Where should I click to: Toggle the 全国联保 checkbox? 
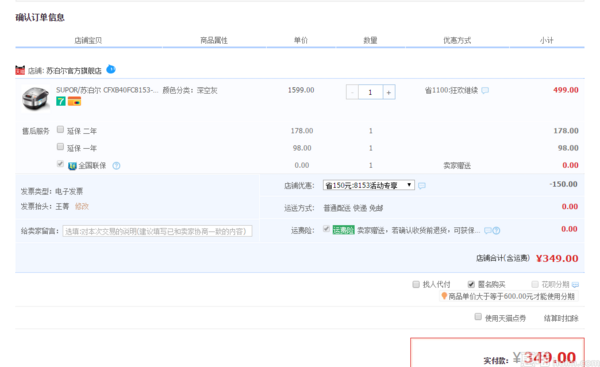pyautogui.click(x=60, y=164)
